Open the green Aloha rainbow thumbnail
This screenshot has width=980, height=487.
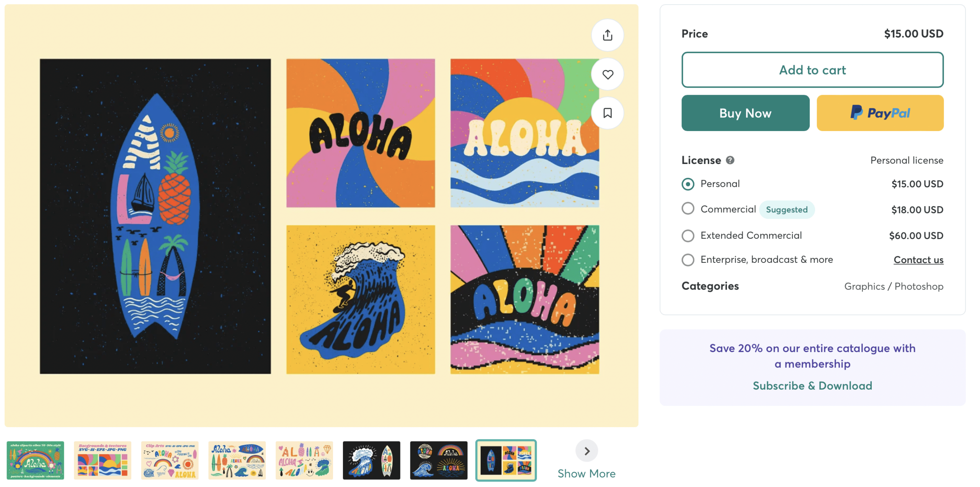35,460
